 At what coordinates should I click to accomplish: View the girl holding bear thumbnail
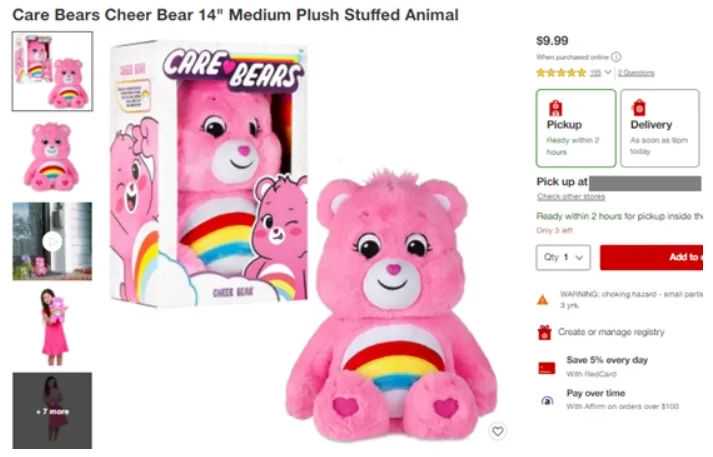pyautogui.click(x=52, y=327)
